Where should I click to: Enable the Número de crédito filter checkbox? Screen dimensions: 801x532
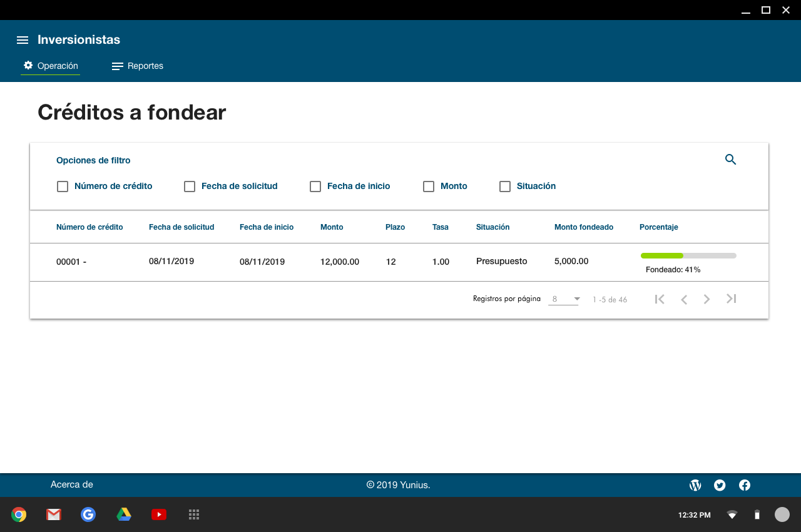coord(63,187)
